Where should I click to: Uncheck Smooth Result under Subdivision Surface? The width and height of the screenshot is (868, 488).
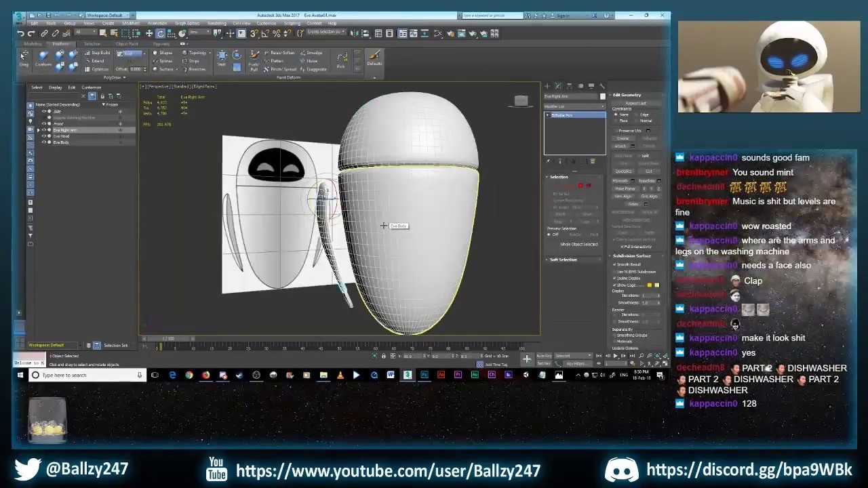(615, 264)
